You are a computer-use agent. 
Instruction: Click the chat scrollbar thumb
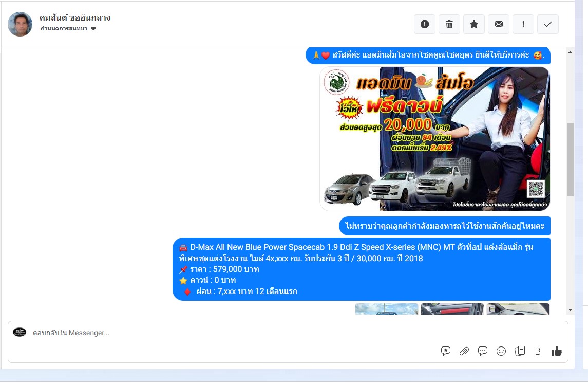pos(570,159)
